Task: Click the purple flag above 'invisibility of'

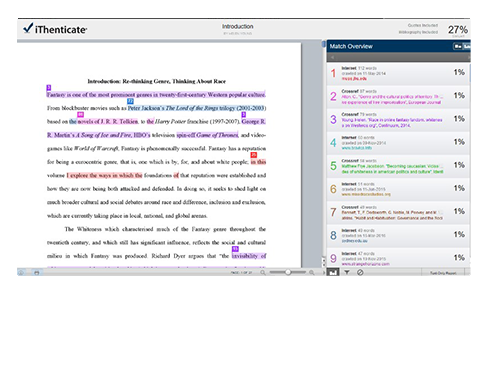Action: click(235, 249)
